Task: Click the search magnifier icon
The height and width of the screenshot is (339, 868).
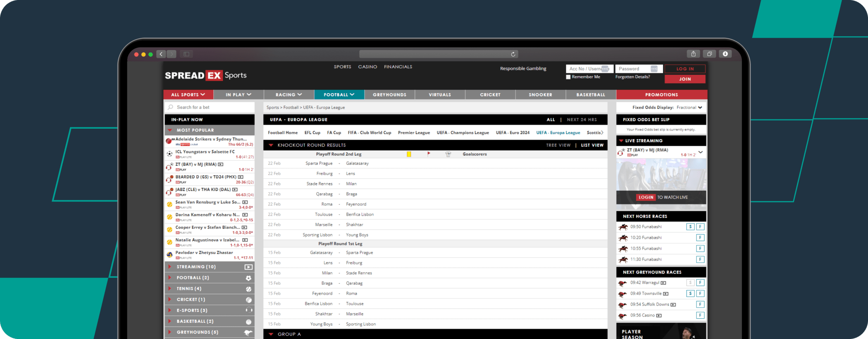Action: click(170, 107)
